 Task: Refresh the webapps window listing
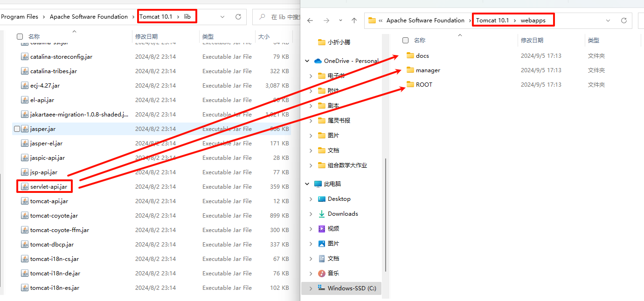[x=624, y=21]
